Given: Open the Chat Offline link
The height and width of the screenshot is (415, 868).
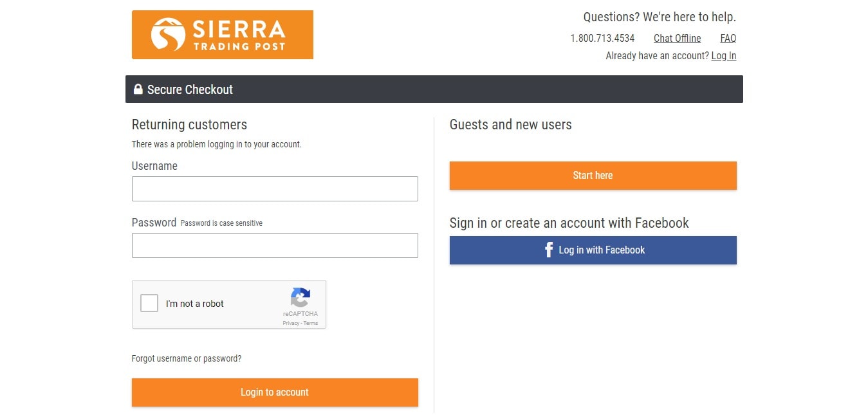Looking at the screenshot, I should (x=677, y=39).
